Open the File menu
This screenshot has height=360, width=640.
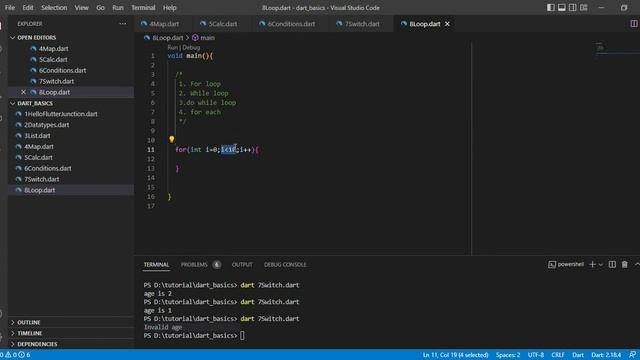click(10, 8)
